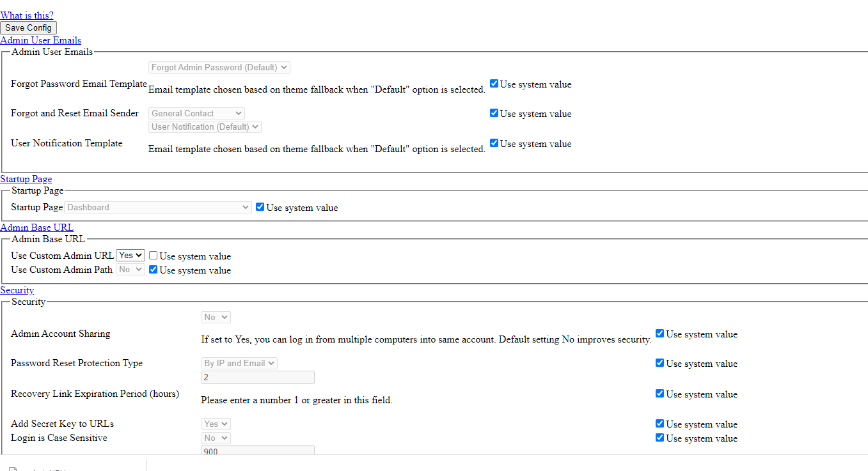Click the Recovery Link Expiration input field

point(257,377)
